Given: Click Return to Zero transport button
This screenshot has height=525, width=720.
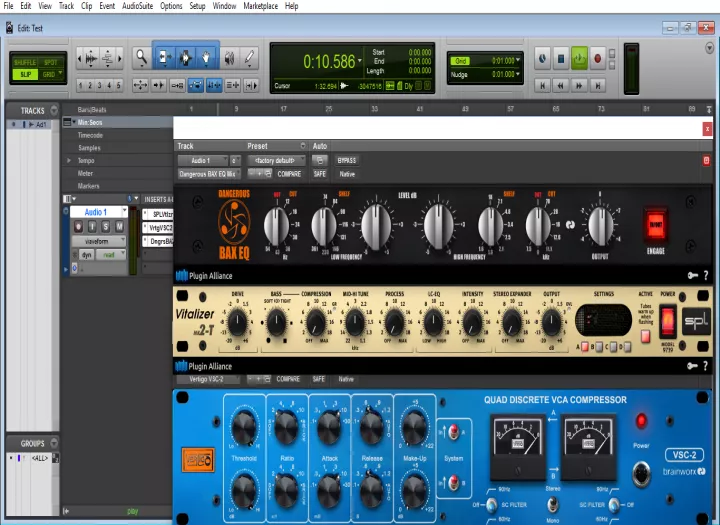Looking at the screenshot, I should point(542,85).
